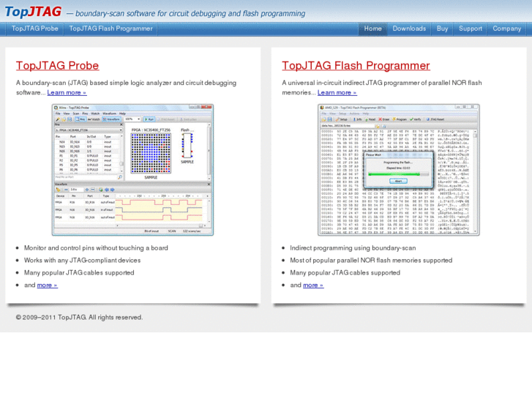Open the Company page
532x399 pixels.
[x=506, y=29]
